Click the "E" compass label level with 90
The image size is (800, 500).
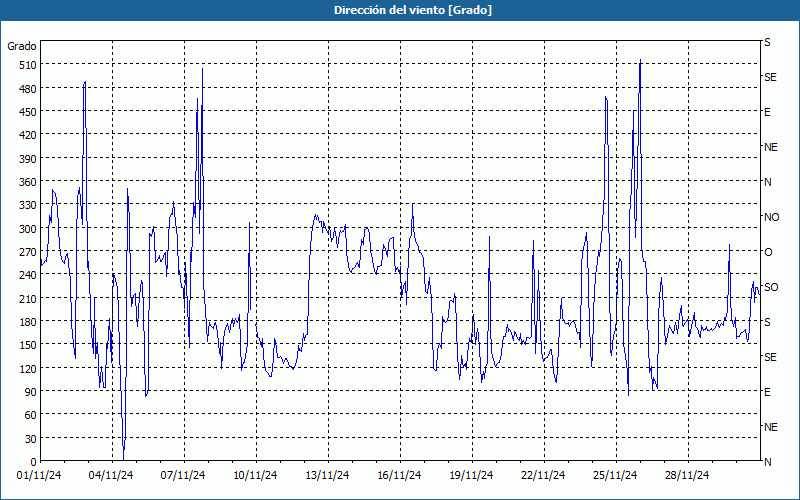pyautogui.click(x=767, y=392)
